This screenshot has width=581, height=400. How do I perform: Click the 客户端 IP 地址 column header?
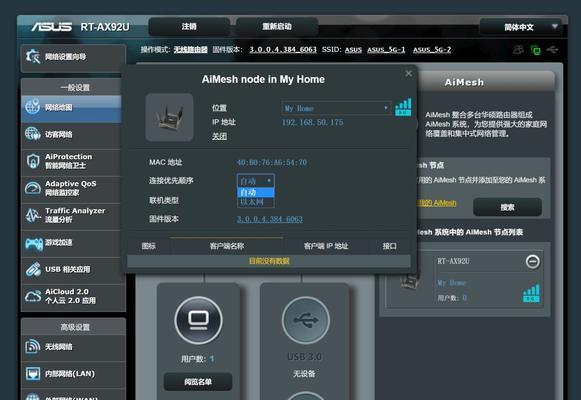click(x=326, y=246)
